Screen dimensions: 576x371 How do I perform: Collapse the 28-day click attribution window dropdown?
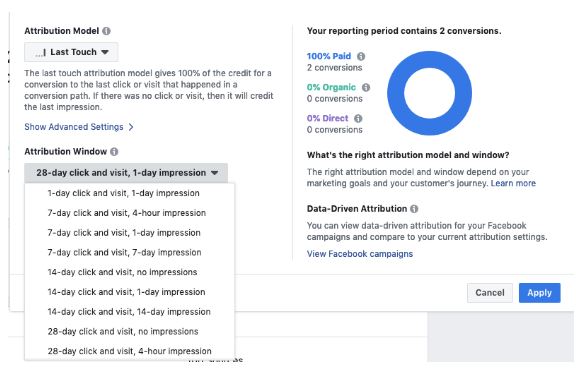[x=126, y=173]
